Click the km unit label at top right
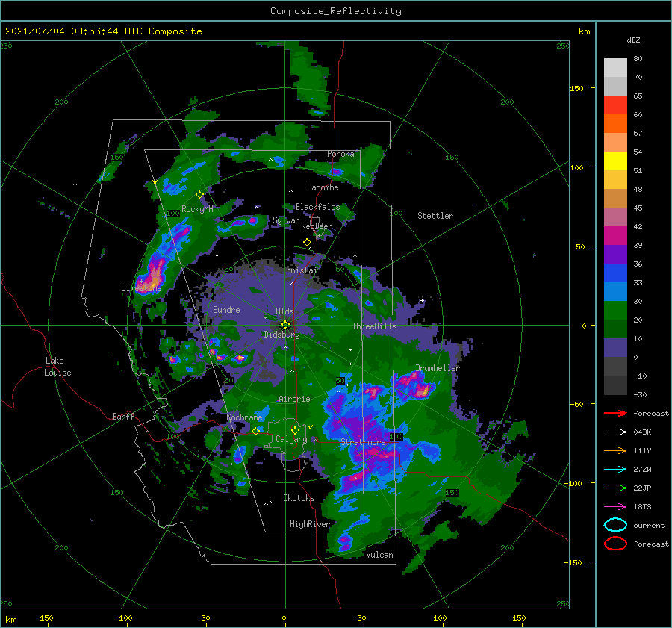The image size is (672, 628). pos(584,31)
